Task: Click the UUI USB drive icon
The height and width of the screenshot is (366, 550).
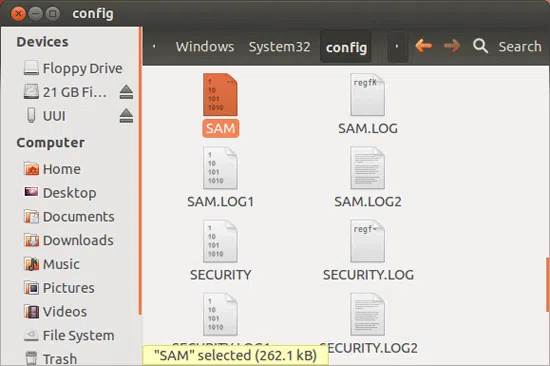Action: [x=31, y=115]
